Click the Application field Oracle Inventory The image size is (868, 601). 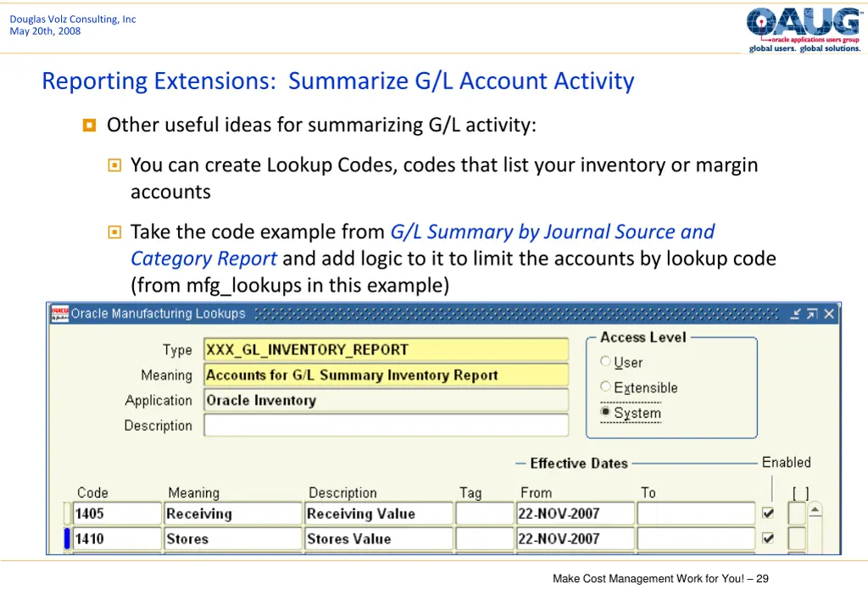pyautogui.click(x=386, y=400)
